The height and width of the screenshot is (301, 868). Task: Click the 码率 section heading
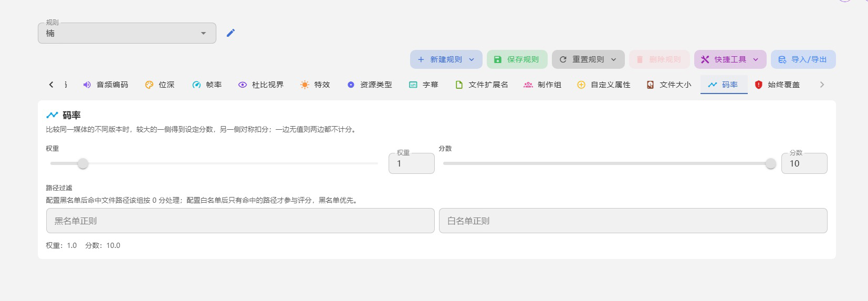coord(71,115)
